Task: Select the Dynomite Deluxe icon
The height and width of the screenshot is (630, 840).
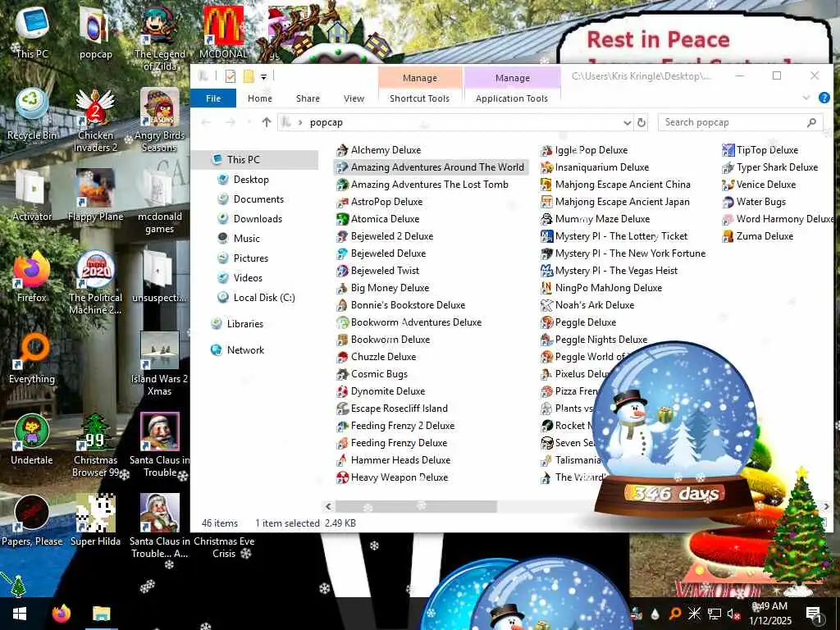Action: point(342,391)
